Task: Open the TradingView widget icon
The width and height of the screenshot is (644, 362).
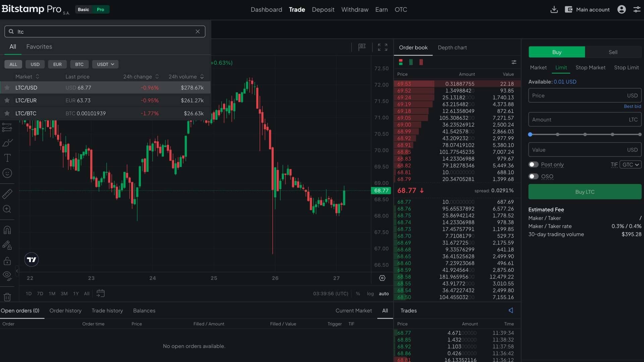Action: [x=32, y=259]
